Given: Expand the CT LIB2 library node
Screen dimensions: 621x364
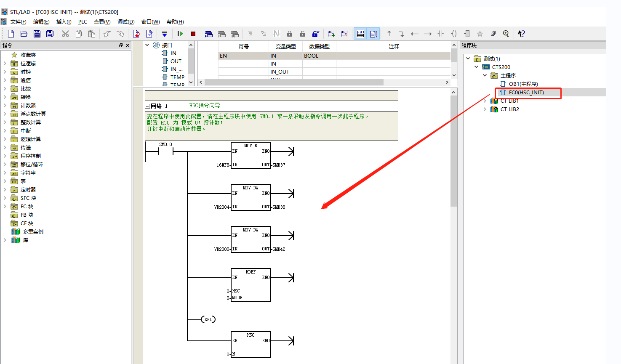Looking at the screenshot, I should 485,109.
